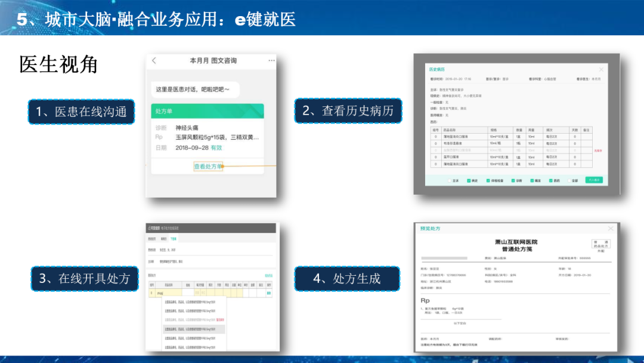Viewport: 644px width, 363px height.
Task: Open the three-dot more options menu in the chat
Action: pyautogui.click(x=271, y=60)
